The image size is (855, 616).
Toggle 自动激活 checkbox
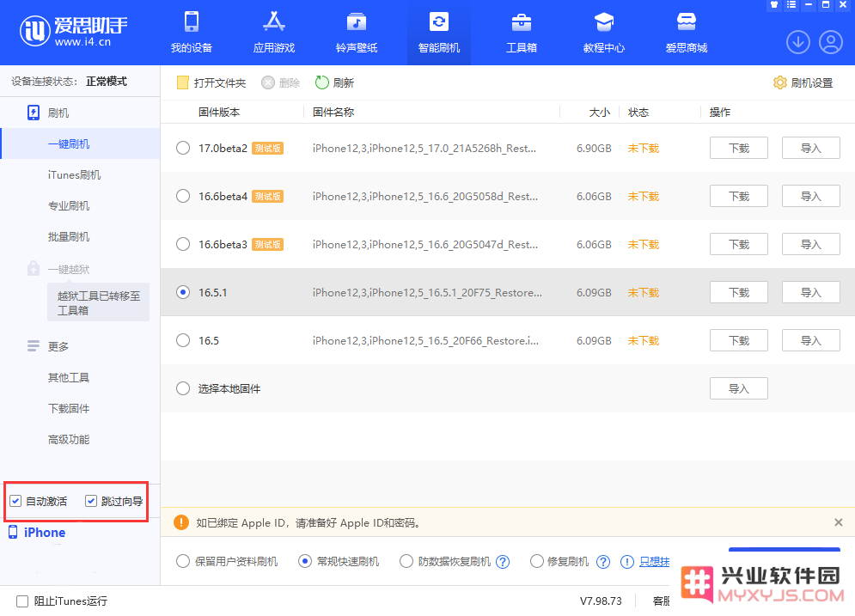(x=15, y=501)
